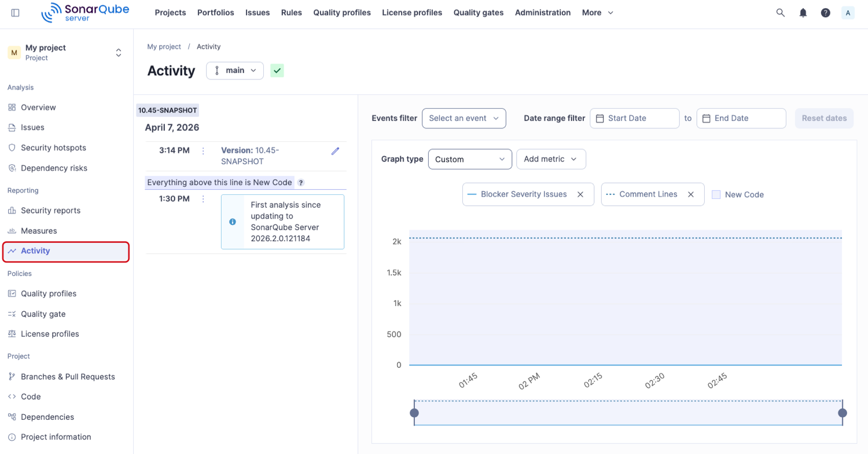This screenshot has height=454, width=868.
Task: Click the left graph zoom handle
Action: click(x=414, y=413)
